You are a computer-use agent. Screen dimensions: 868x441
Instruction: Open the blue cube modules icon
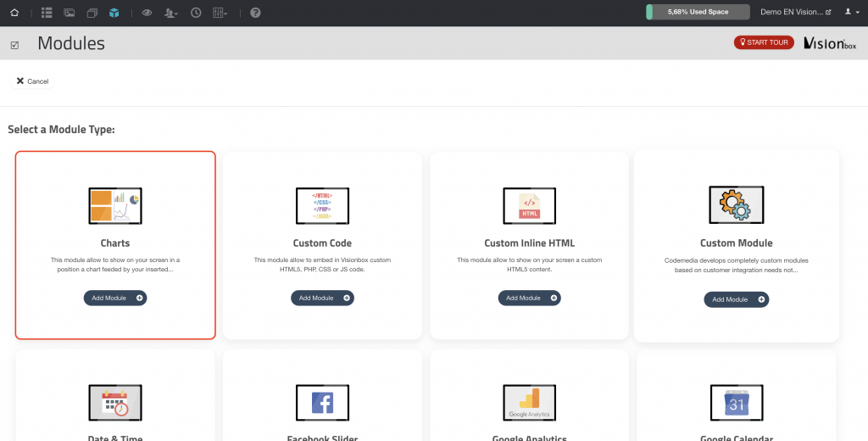114,12
